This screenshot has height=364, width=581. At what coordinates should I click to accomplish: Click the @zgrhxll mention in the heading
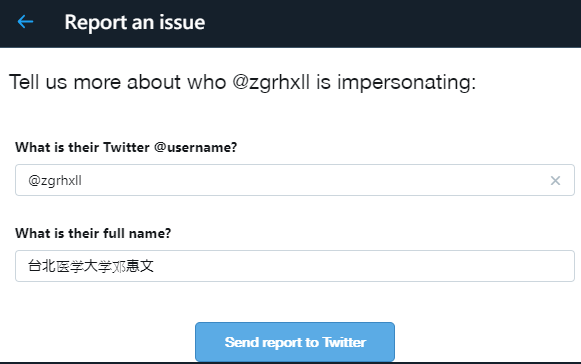tap(271, 82)
